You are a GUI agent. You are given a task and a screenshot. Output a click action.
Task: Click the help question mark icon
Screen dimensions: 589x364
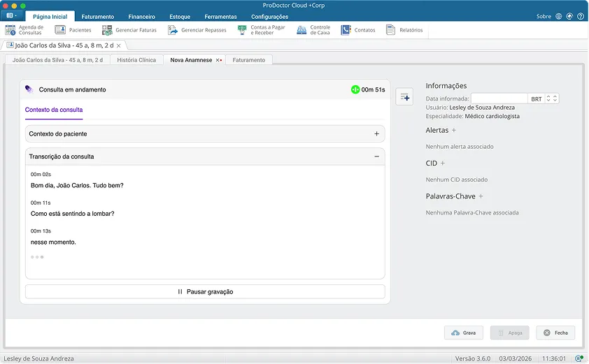click(581, 16)
